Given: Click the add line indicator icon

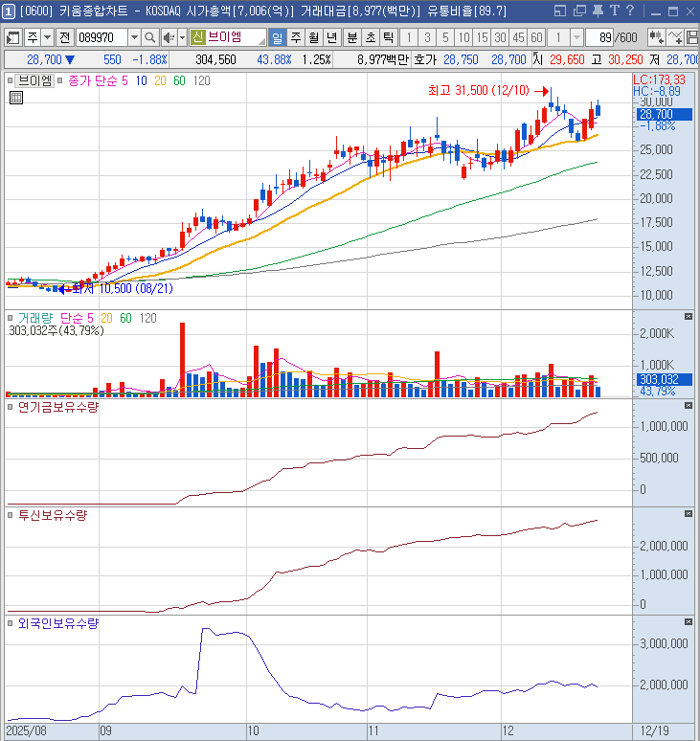Looking at the screenshot, I should (675, 37).
